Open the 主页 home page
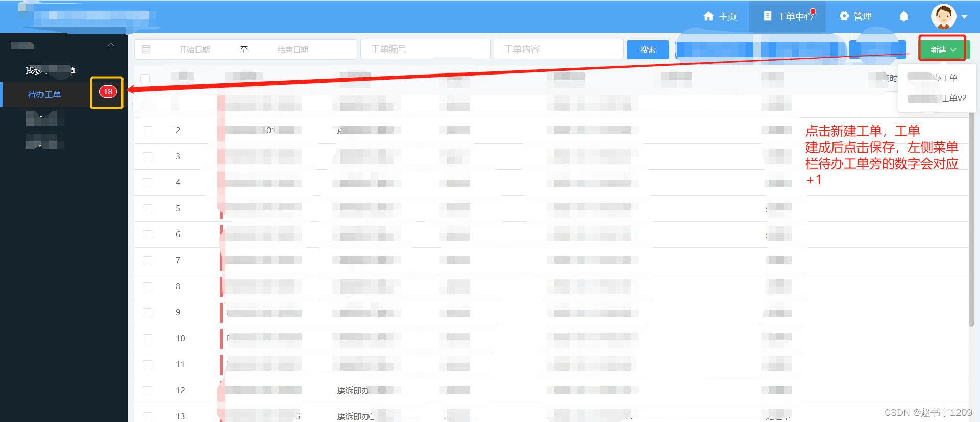 (x=720, y=16)
